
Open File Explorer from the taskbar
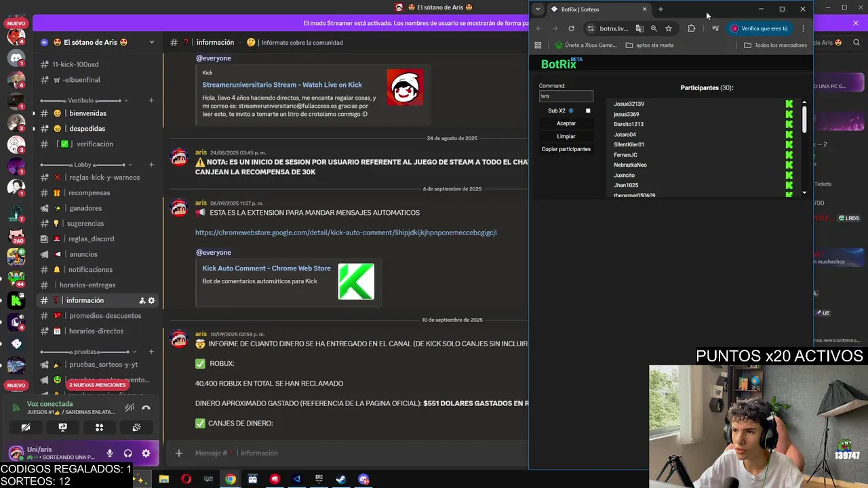164,479
